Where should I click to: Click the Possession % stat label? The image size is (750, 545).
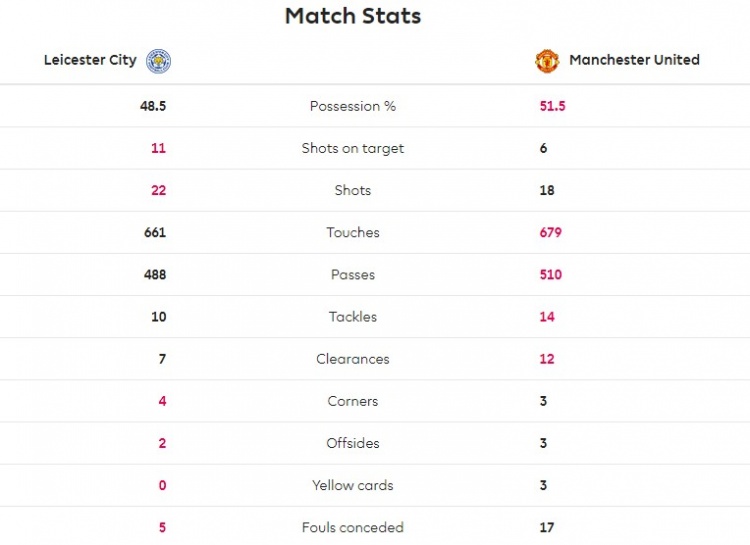353,106
